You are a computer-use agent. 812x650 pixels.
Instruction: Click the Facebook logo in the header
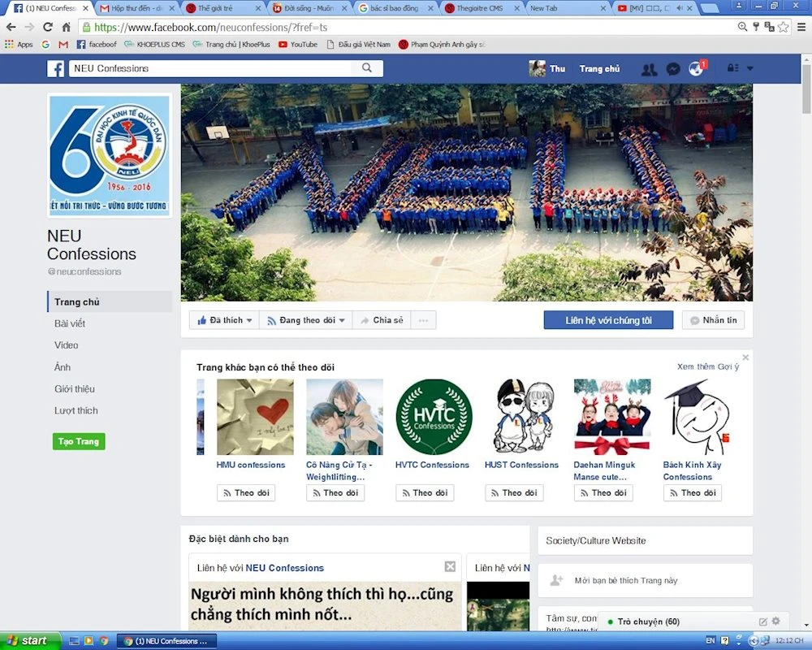click(55, 69)
